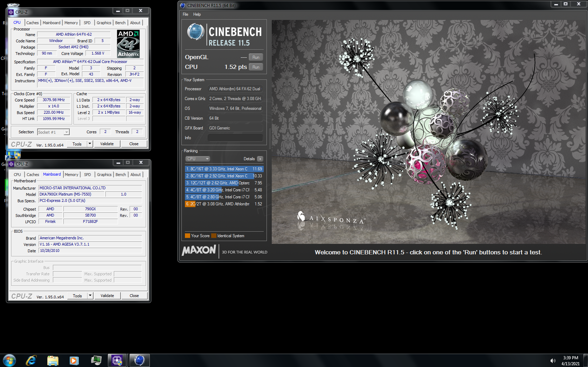Switch to CPU-Z via its taskbar icon

tap(117, 360)
